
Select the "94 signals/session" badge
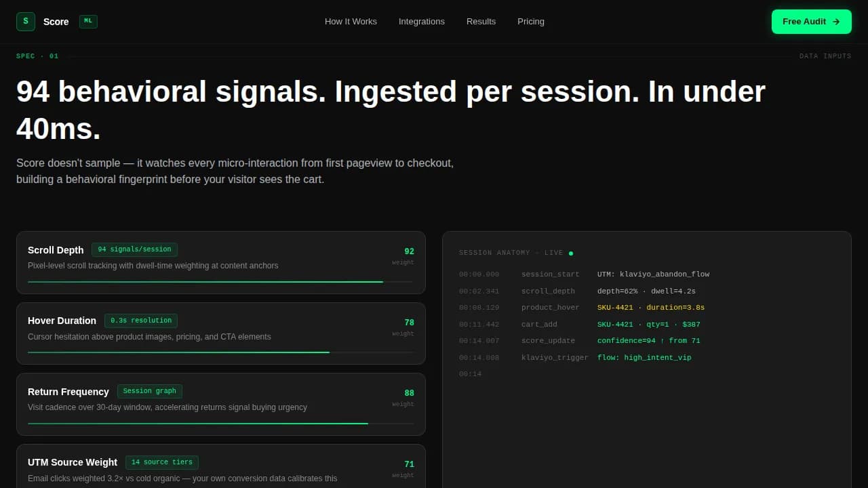click(x=134, y=249)
